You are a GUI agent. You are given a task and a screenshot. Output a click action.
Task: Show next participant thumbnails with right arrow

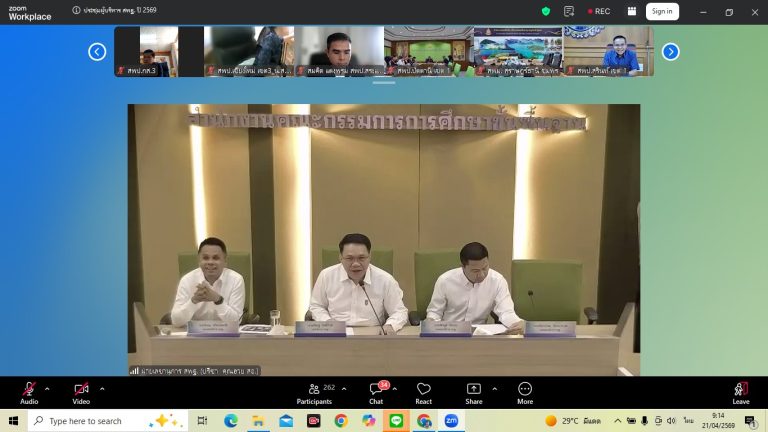coord(670,52)
